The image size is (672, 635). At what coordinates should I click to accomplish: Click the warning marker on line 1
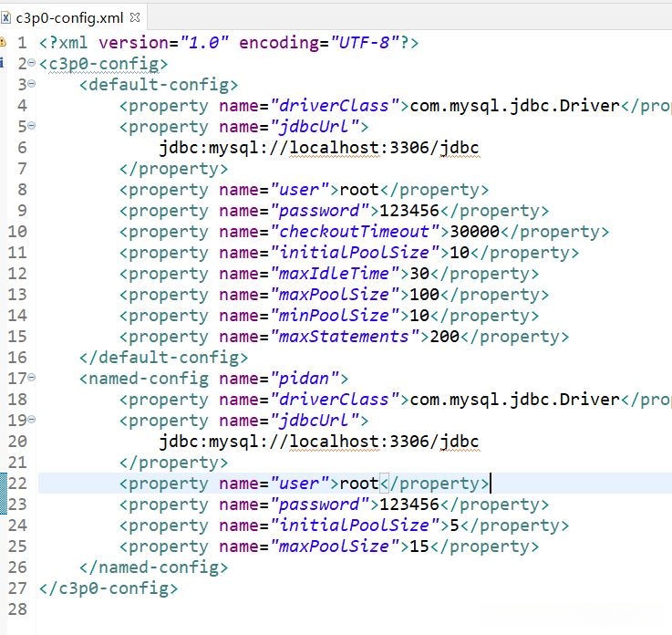click(x=3, y=42)
